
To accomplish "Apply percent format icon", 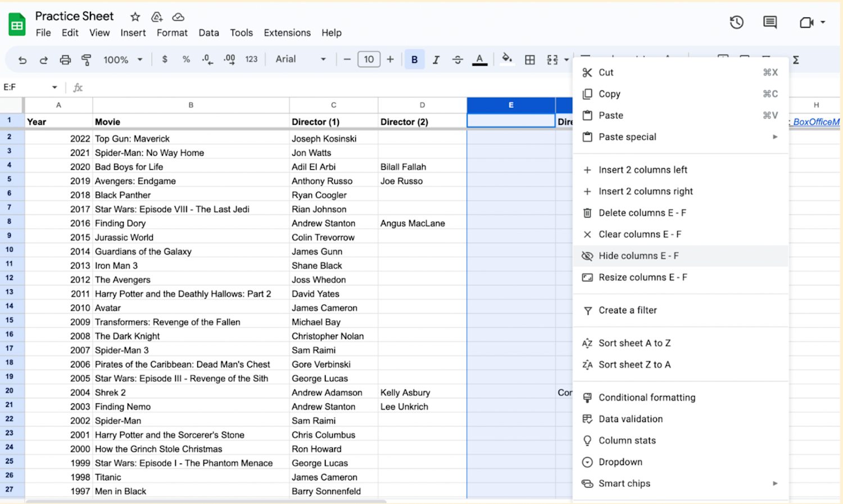I will click(x=186, y=59).
